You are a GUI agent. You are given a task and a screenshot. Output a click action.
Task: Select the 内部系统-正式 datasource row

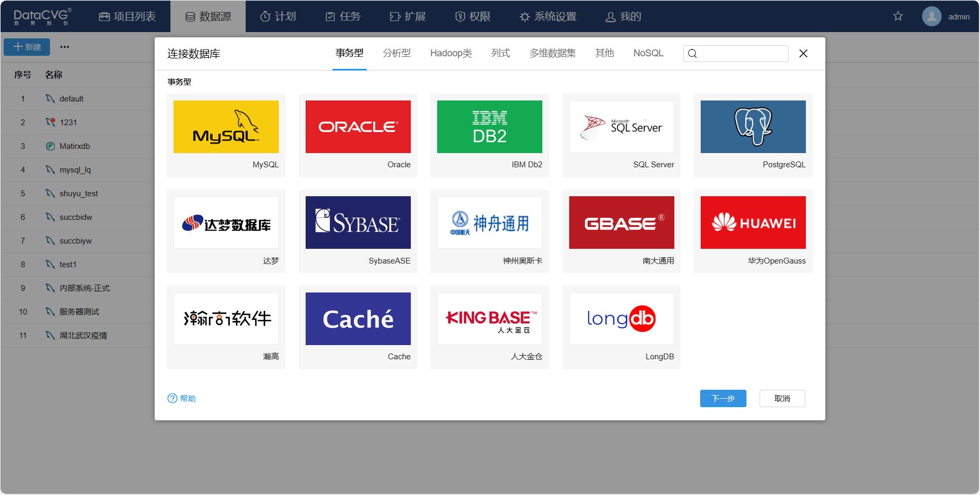coord(77,288)
